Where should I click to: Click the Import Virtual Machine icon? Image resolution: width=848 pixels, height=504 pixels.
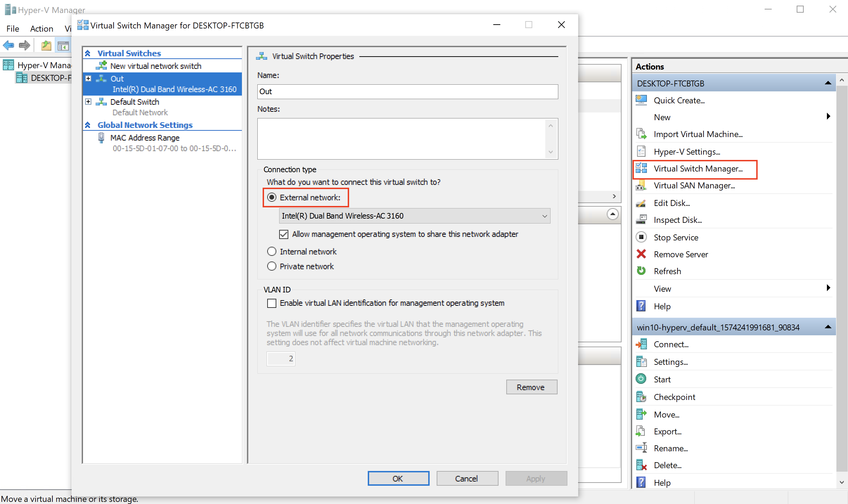pyautogui.click(x=641, y=134)
